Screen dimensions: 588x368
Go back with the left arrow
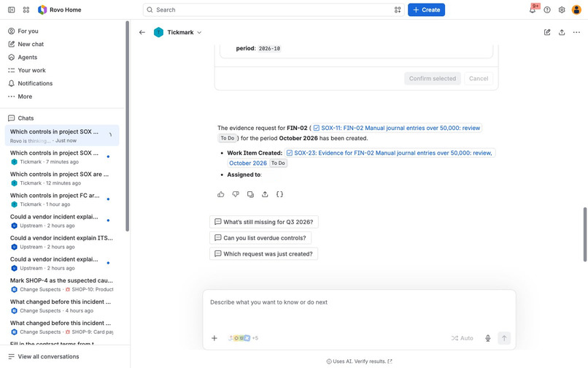(x=142, y=32)
